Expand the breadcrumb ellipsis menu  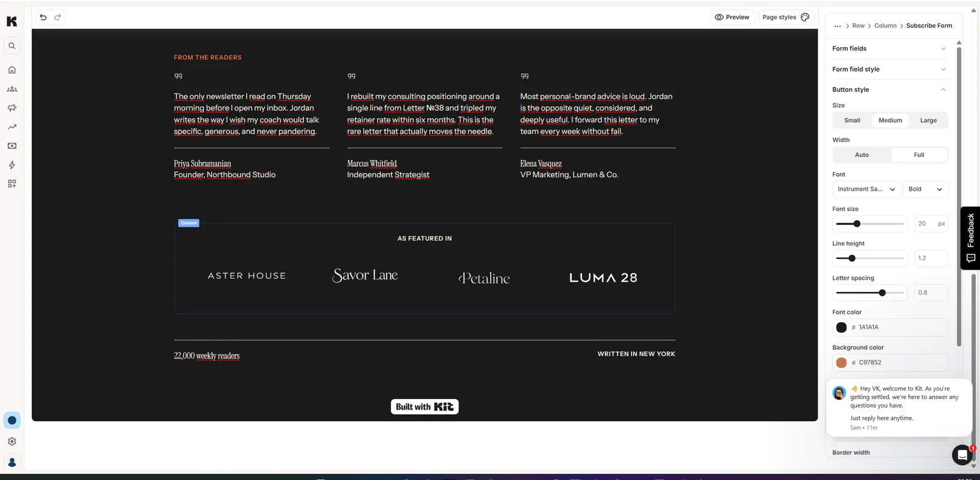click(x=837, y=26)
